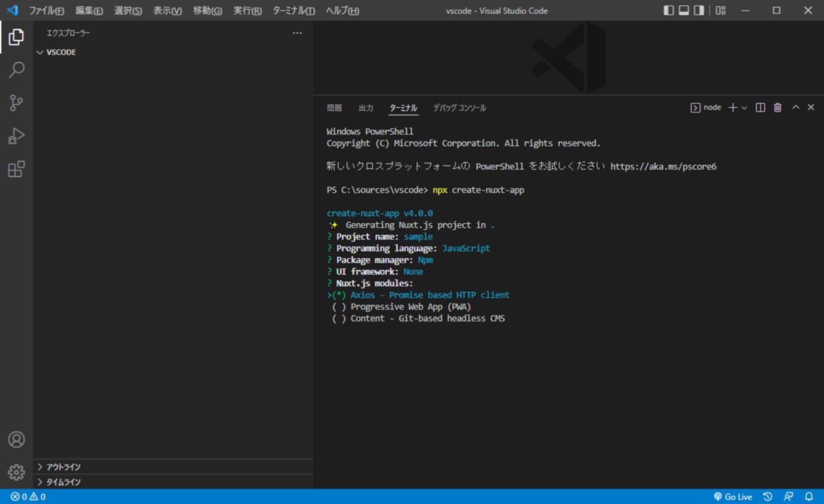Screen dimensions: 824x504
Task: Open the Run and Debug view
Action: coord(16,136)
